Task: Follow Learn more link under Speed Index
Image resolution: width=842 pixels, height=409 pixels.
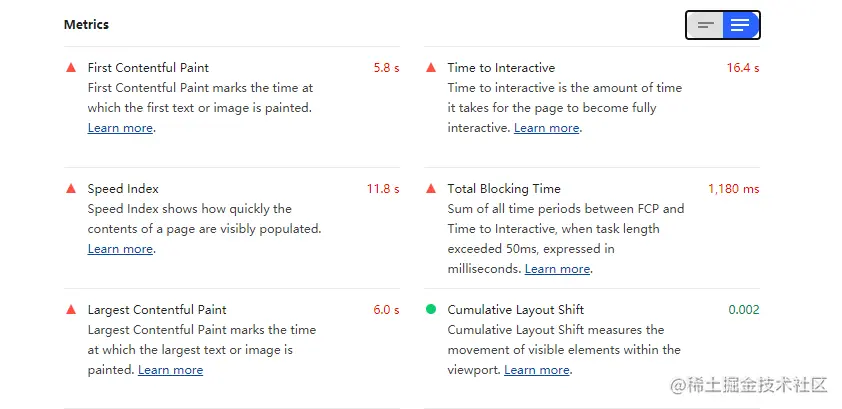Action: [x=120, y=249]
